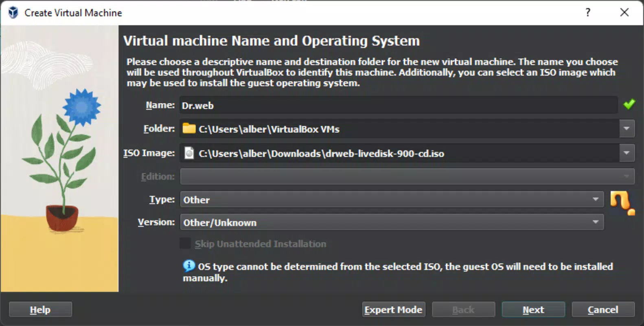The width and height of the screenshot is (644, 326).
Task: Close the Create Virtual Machine dialog
Action: [624, 13]
